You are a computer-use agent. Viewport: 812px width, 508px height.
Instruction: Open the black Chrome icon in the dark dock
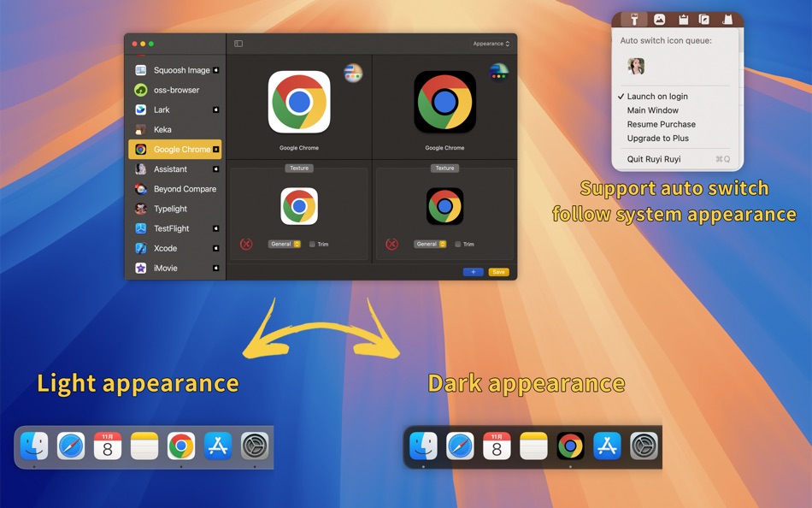570,446
